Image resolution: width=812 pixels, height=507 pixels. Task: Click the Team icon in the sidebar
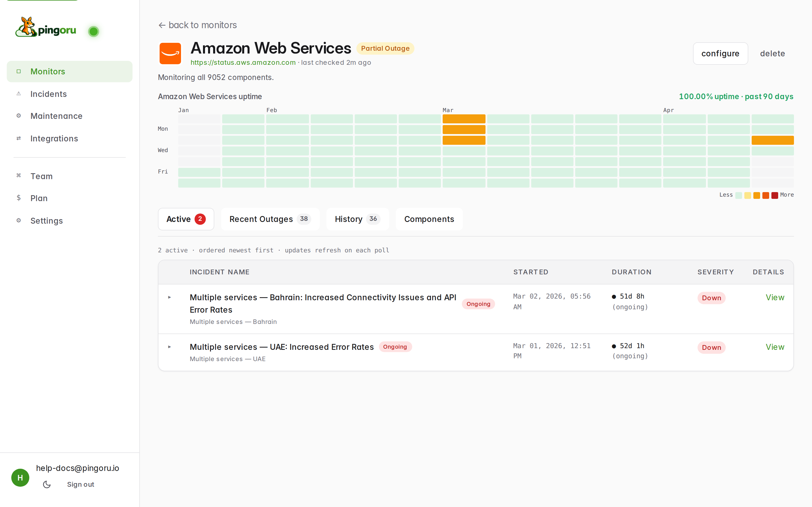19,176
